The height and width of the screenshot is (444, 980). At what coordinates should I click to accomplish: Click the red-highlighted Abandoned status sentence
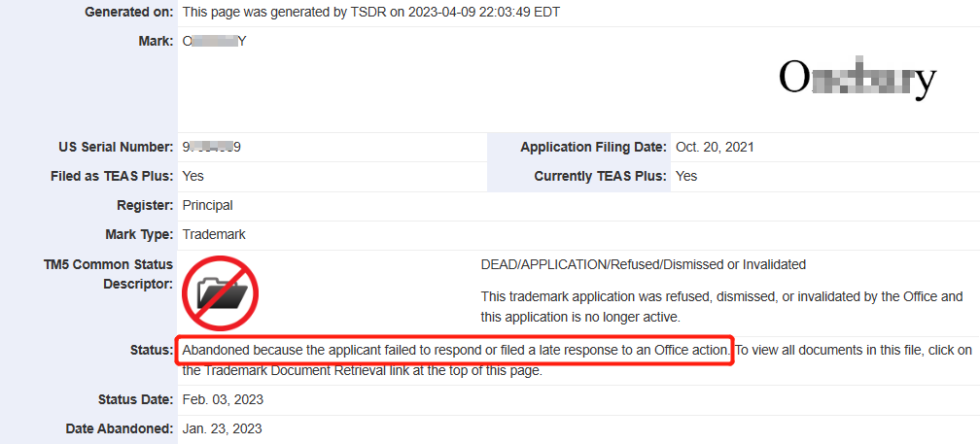coord(456,351)
